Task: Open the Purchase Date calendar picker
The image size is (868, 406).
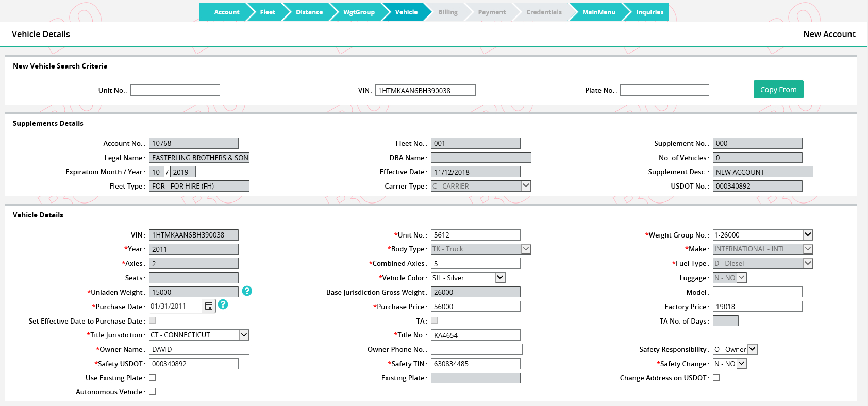Action: tap(209, 306)
